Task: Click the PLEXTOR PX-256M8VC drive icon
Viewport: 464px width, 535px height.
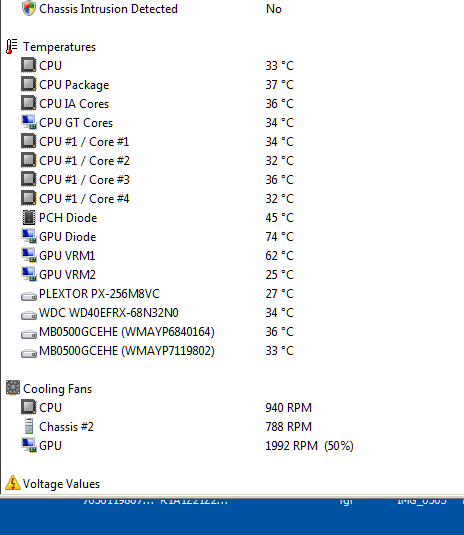Action: [29, 296]
